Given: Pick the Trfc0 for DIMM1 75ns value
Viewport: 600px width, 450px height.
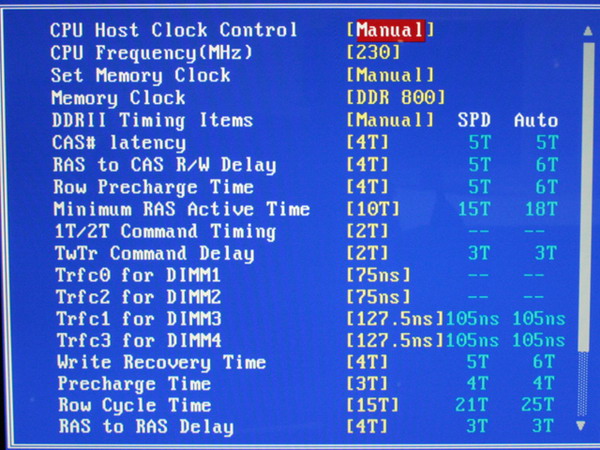Looking at the screenshot, I should (378, 275).
